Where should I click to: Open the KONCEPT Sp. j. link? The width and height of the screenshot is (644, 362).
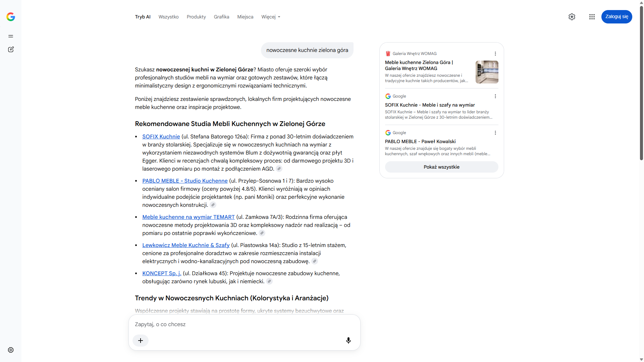click(162, 274)
